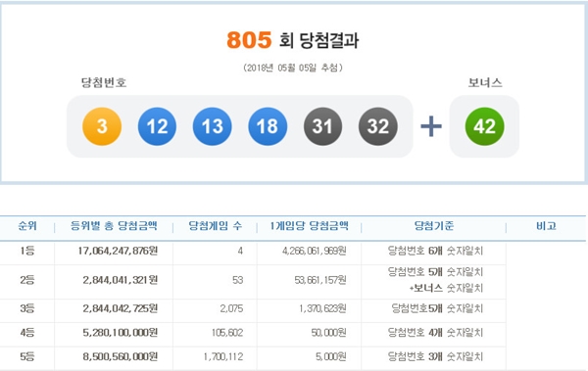Click the blue number 18 ball
Viewport: 588px width, 371px height.
click(x=268, y=126)
